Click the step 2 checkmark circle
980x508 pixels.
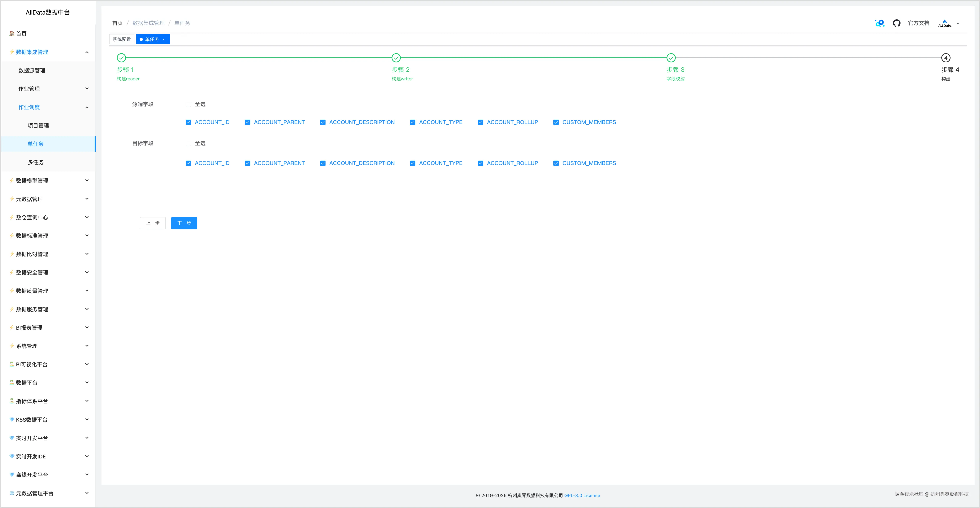coord(396,58)
